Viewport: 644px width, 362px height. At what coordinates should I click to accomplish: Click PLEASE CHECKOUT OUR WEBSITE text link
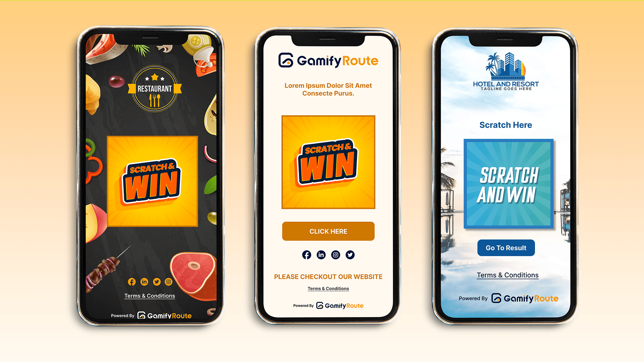327,276
